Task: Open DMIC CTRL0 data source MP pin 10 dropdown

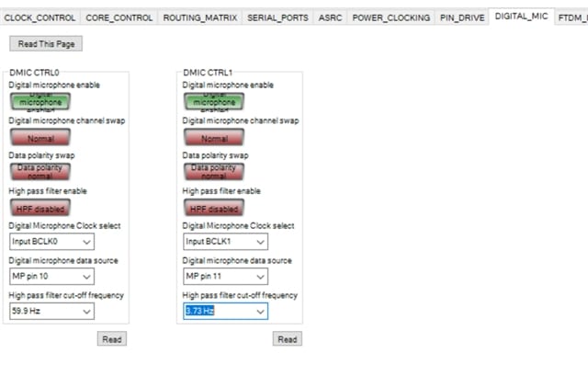Action: pyautogui.click(x=51, y=277)
